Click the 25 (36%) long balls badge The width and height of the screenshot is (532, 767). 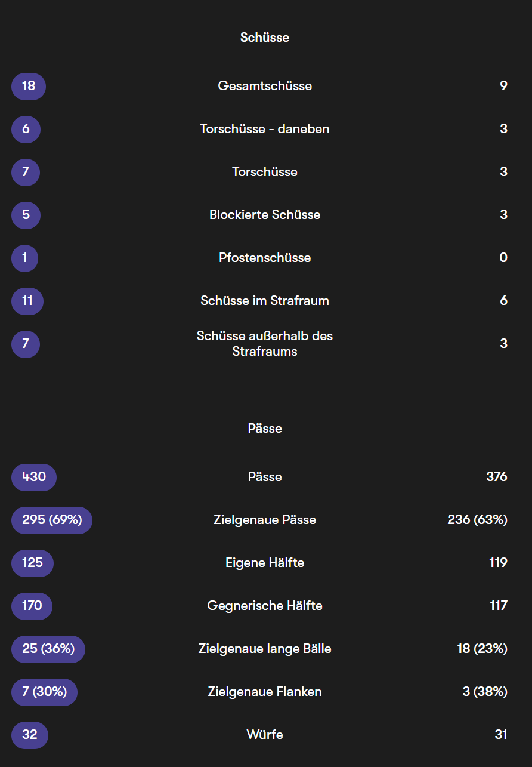coord(48,649)
